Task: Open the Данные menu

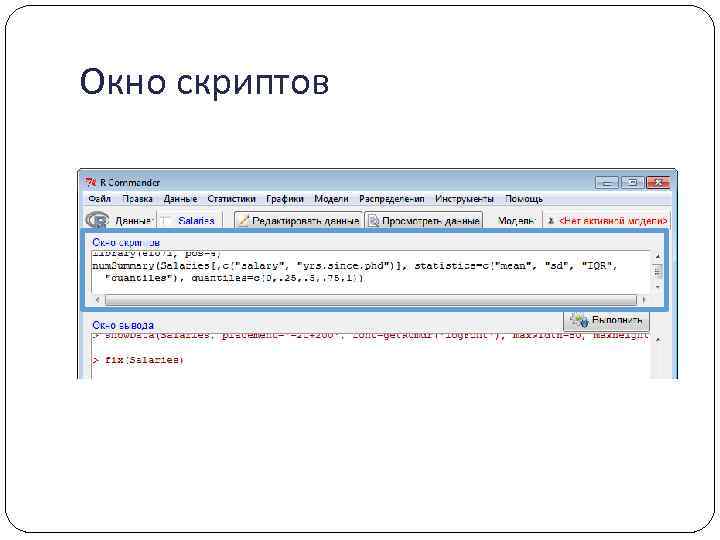Action: pos(180,199)
